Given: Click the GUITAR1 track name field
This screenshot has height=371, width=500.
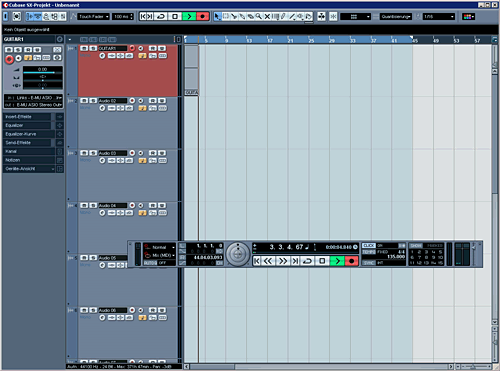Looking at the screenshot, I should (x=113, y=48).
